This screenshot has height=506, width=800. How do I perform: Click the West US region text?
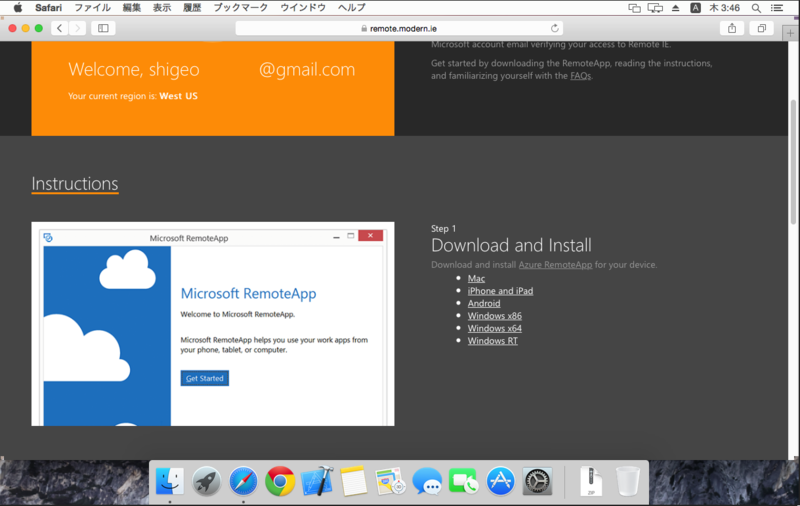click(x=178, y=96)
